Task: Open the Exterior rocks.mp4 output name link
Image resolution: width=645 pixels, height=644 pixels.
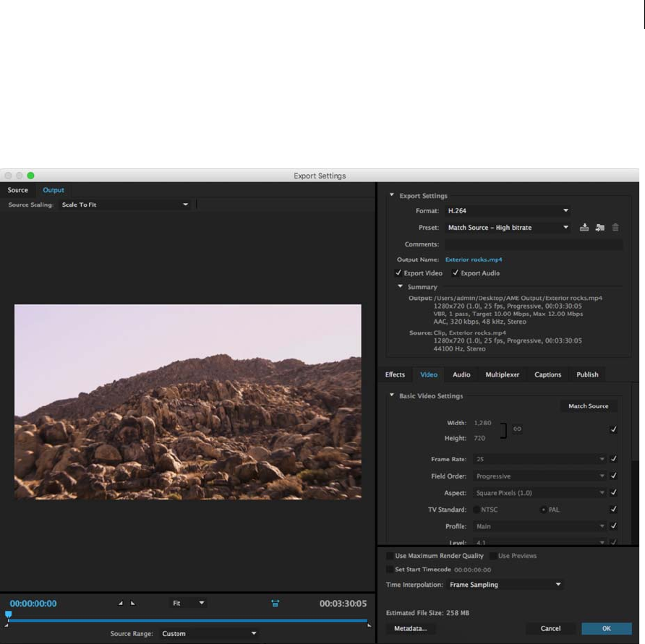Action: point(474,259)
